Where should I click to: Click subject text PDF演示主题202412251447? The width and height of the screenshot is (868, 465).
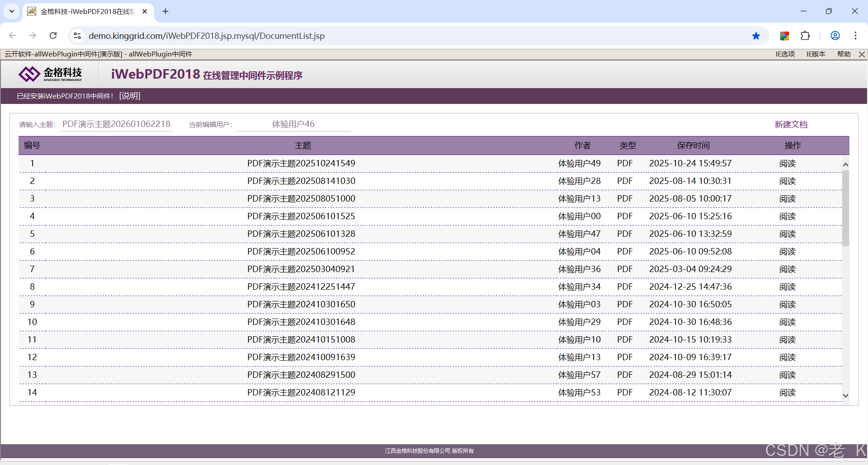301,287
